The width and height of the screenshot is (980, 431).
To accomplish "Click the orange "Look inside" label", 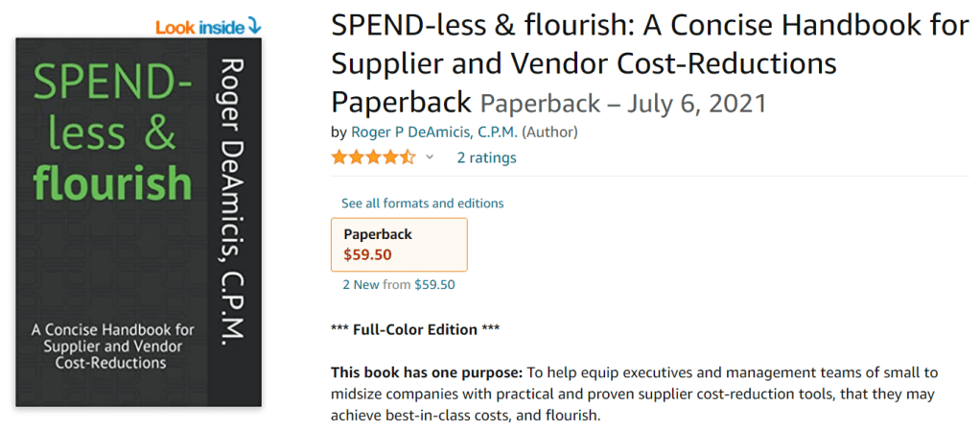I will 199,27.
